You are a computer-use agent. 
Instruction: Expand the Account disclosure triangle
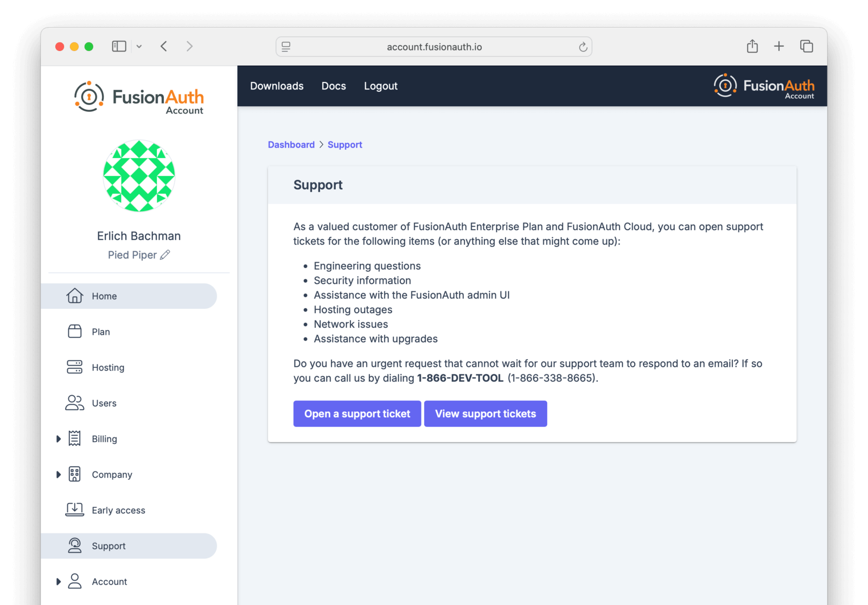tap(59, 582)
